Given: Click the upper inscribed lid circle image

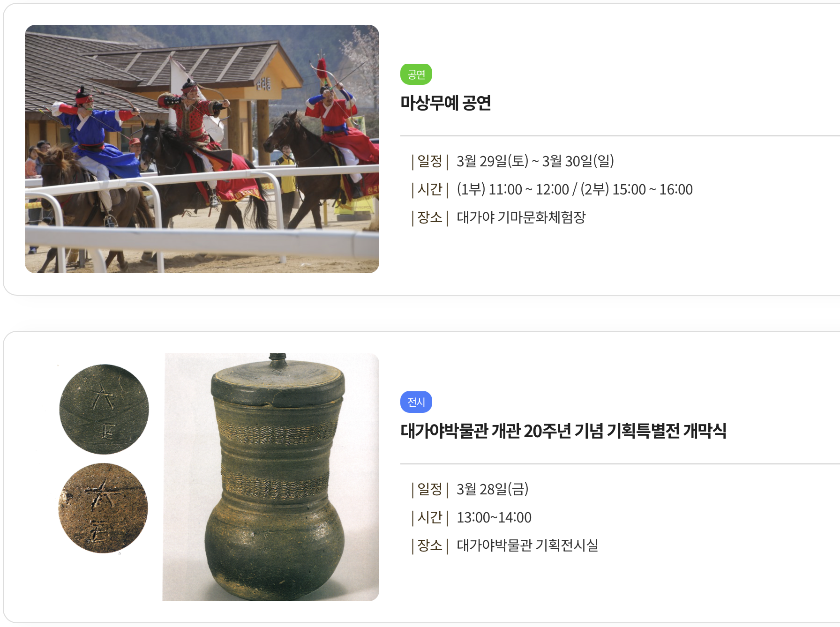Looking at the screenshot, I should [x=104, y=409].
